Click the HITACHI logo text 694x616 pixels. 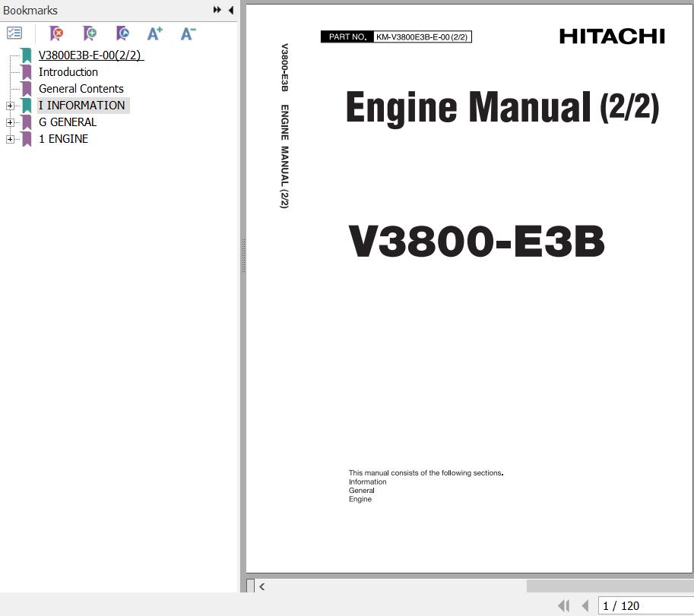612,36
